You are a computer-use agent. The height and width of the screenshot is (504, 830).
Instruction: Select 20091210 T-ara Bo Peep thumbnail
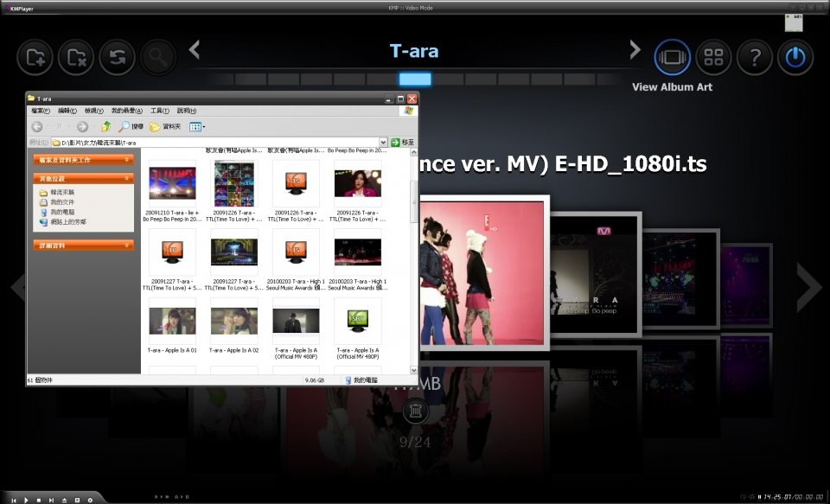[x=172, y=183]
